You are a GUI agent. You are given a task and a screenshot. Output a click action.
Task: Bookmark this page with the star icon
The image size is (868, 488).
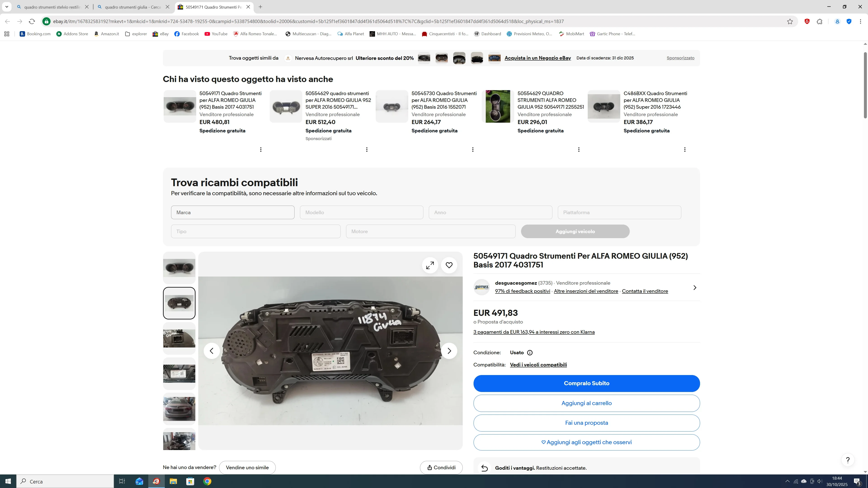[x=790, y=21]
